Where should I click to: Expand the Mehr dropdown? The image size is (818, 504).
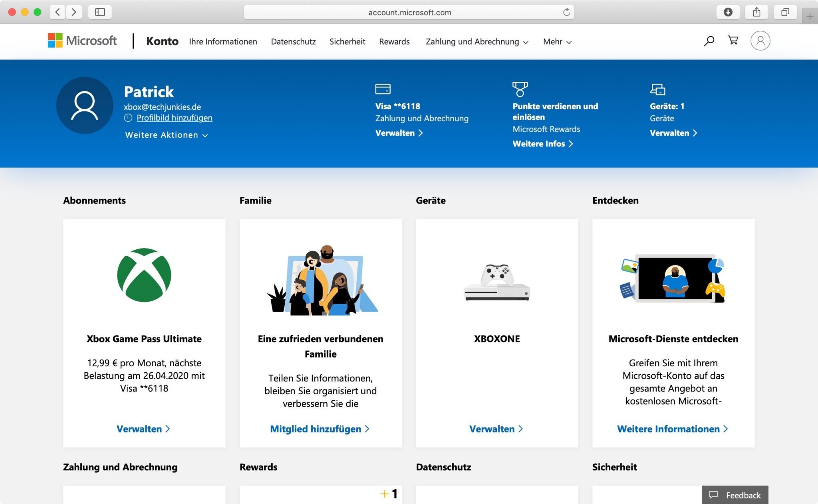(557, 42)
